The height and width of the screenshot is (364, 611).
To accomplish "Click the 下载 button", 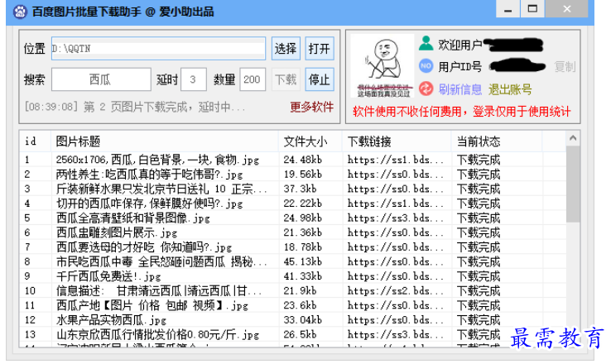I will point(286,79).
